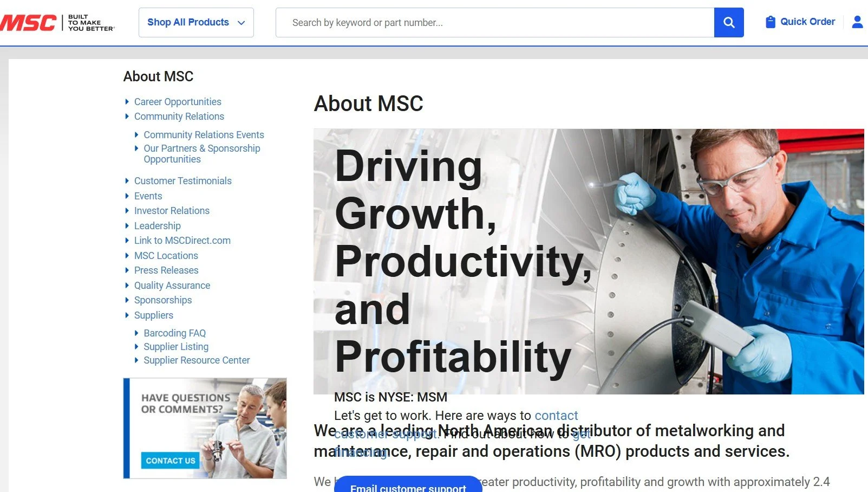
Task: Open Shop All Products dropdown
Action: point(196,23)
